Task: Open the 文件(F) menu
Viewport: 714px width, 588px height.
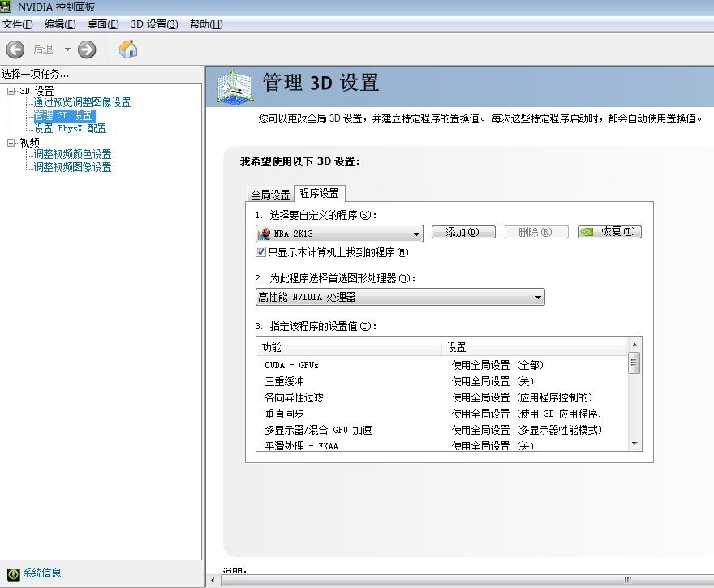Action: point(17,24)
